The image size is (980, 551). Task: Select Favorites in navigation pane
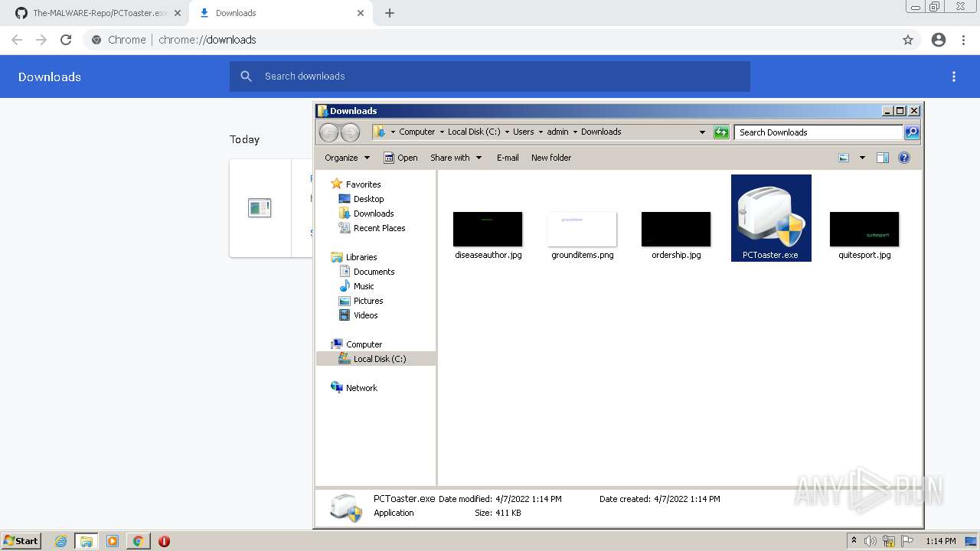click(x=363, y=184)
